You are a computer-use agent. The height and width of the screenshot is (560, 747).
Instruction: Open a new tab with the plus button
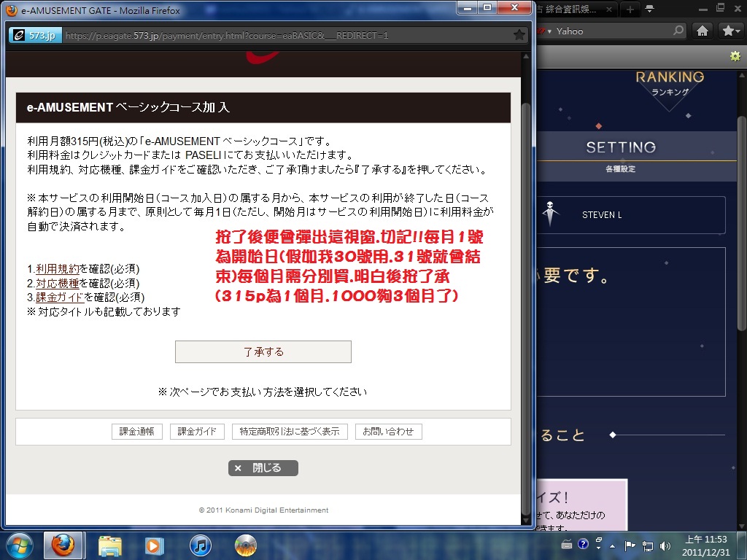(630, 9)
